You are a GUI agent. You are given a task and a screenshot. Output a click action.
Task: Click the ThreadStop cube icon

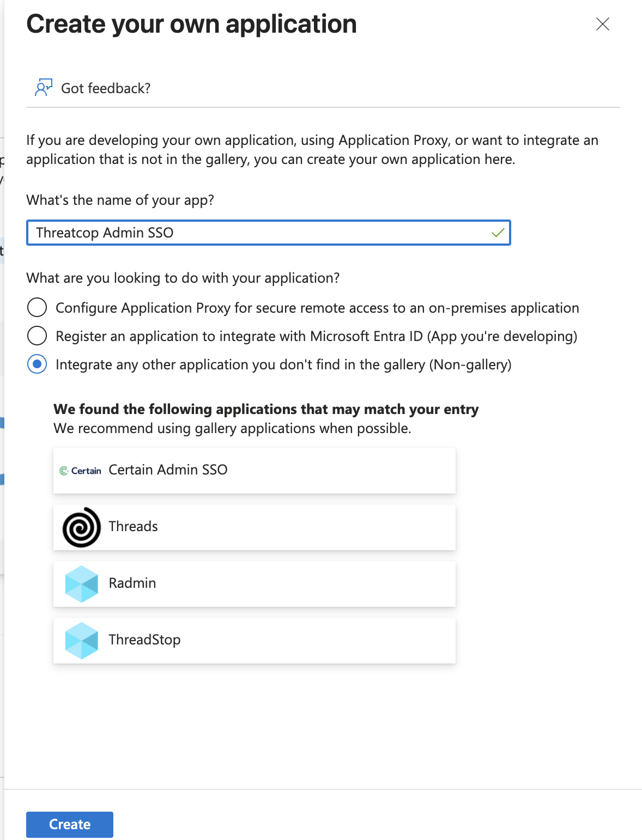[x=82, y=641]
